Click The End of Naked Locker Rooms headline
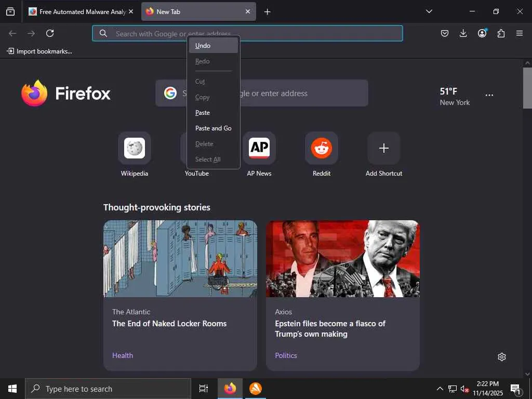This screenshot has height=399, width=532. click(x=169, y=324)
